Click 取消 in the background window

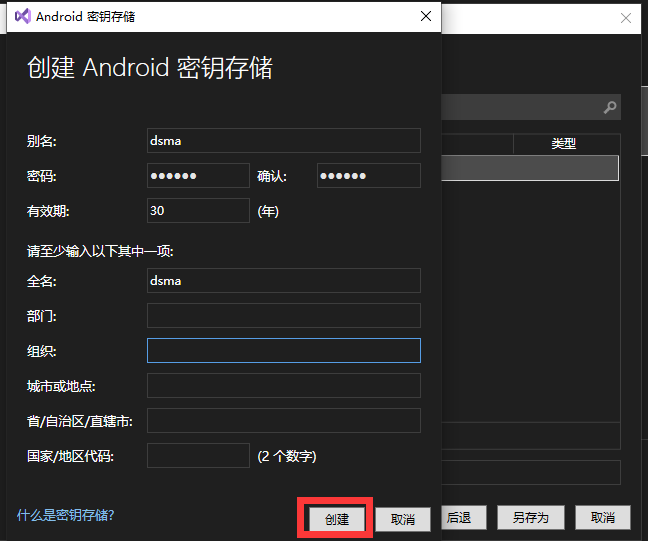[x=603, y=517]
